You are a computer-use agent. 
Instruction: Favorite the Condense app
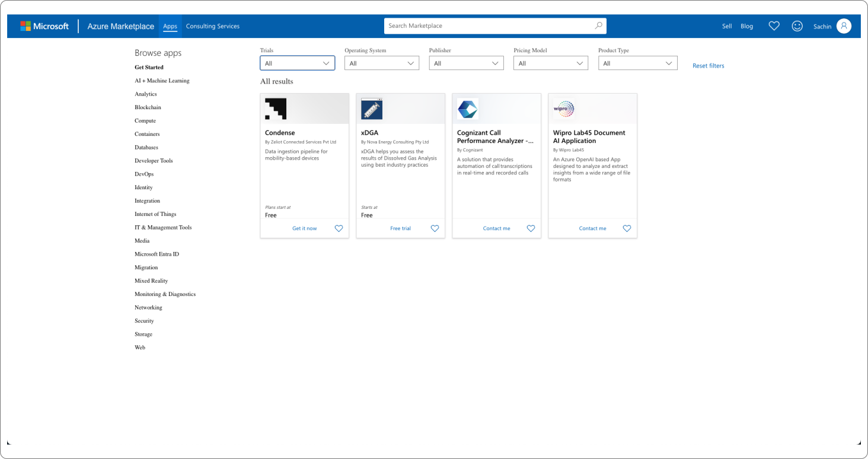click(339, 228)
